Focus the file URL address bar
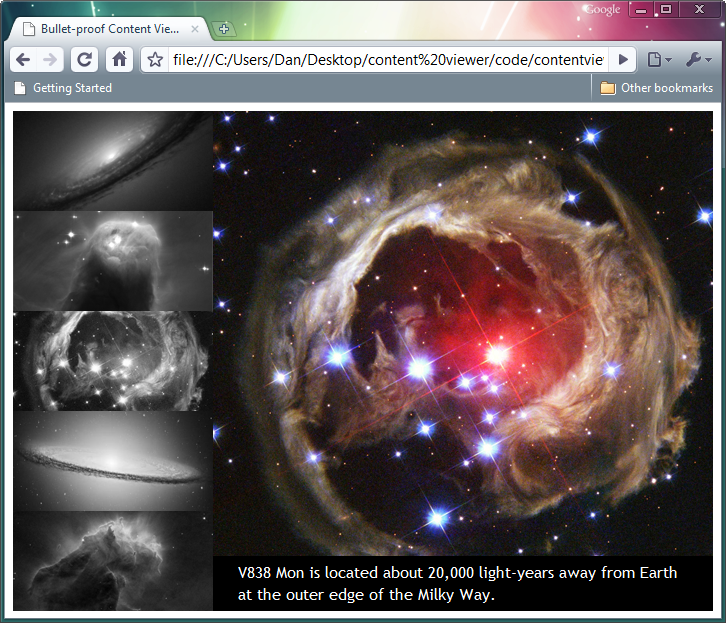Image resolution: width=726 pixels, height=623 pixels. (x=388, y=60)
